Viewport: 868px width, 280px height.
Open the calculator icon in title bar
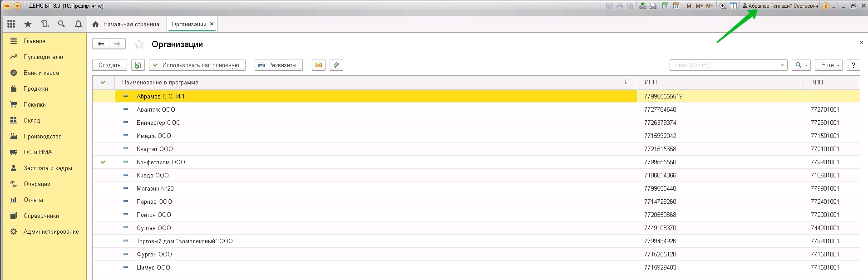665,6
